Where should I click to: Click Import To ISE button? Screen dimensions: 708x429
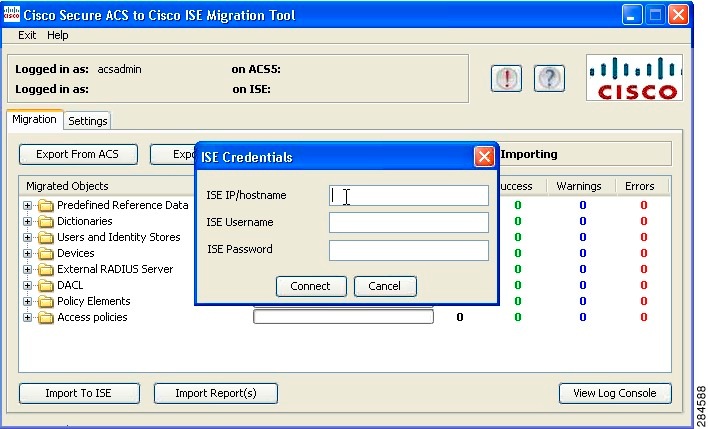(x=79, y=393)
